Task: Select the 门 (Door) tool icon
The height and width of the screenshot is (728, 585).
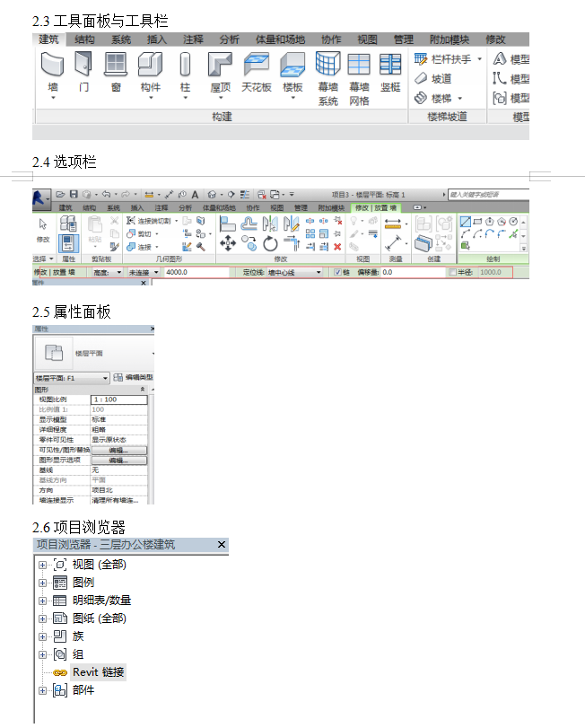Action: (83, 64)
